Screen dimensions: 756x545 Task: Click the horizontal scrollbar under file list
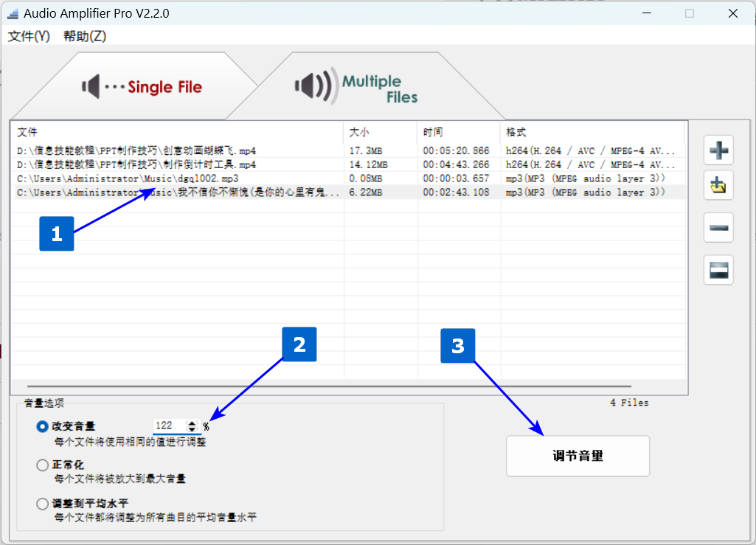tap(329, 386)
